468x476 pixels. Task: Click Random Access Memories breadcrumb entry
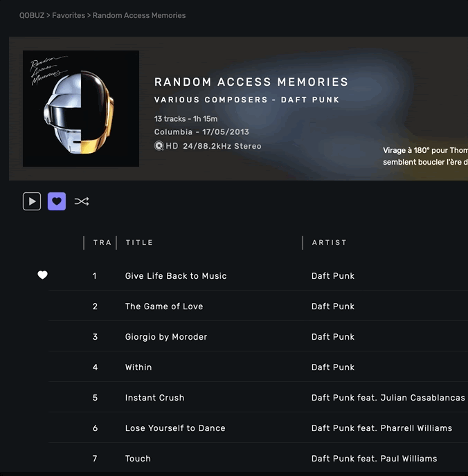[x=139, y=15]
